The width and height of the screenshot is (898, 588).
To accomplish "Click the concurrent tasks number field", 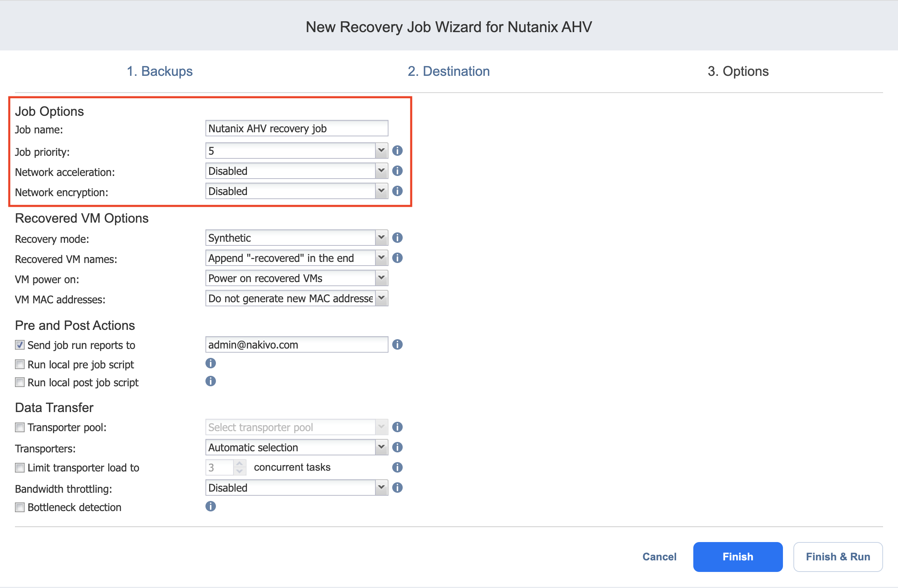I will [x=220, y=467].
